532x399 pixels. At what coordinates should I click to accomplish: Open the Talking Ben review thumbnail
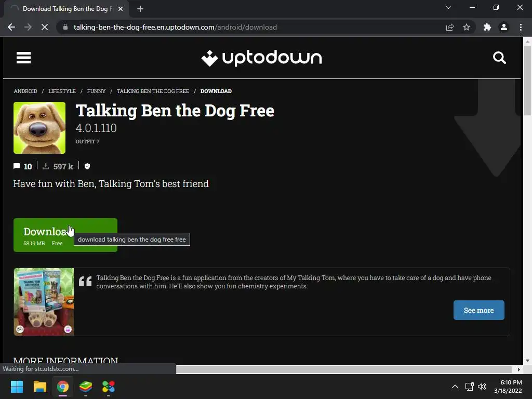pyautogui.click(x=44, y=302)
